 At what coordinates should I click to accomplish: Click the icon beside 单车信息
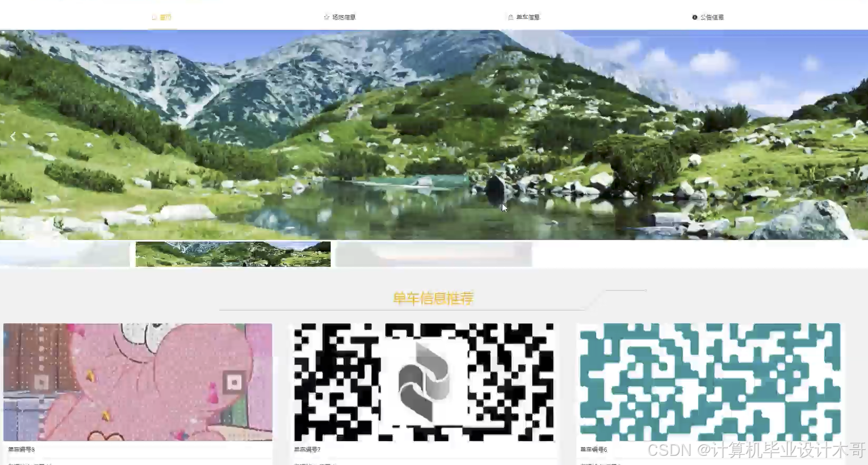click(511, 17)
